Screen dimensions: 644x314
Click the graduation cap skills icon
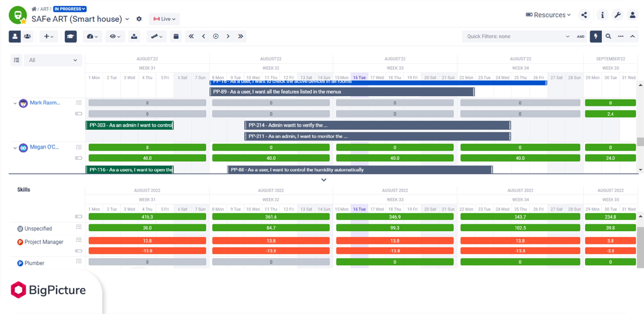[71, 37]
